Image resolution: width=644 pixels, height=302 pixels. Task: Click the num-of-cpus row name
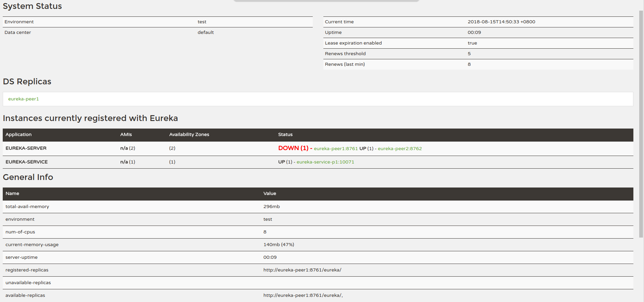pyautogui.click(x=20, y=232)
